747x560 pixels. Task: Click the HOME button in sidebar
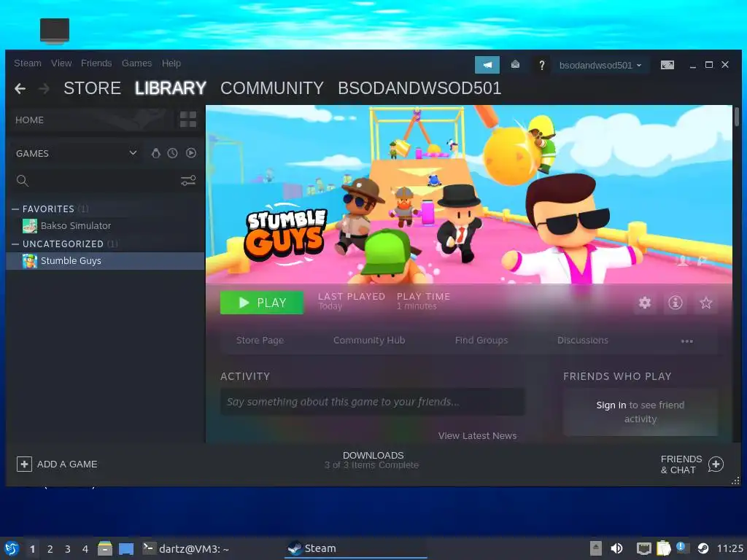(91, 120)
